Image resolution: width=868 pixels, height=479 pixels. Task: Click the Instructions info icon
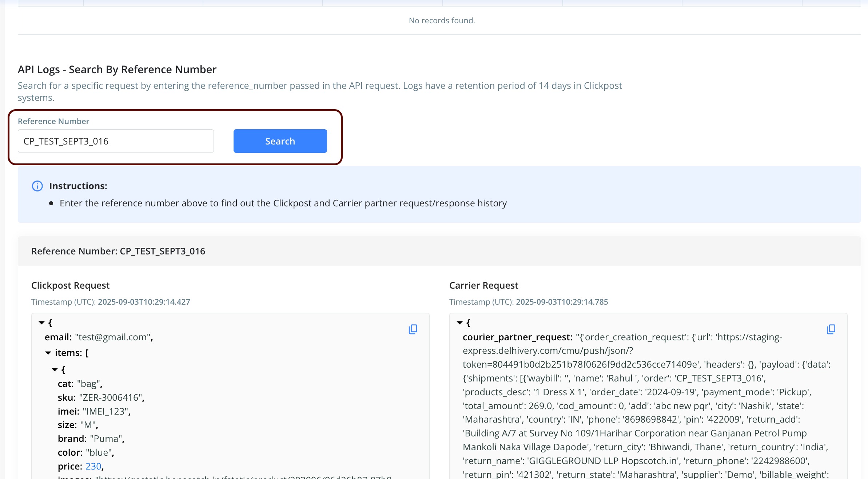tap(37, 186)
